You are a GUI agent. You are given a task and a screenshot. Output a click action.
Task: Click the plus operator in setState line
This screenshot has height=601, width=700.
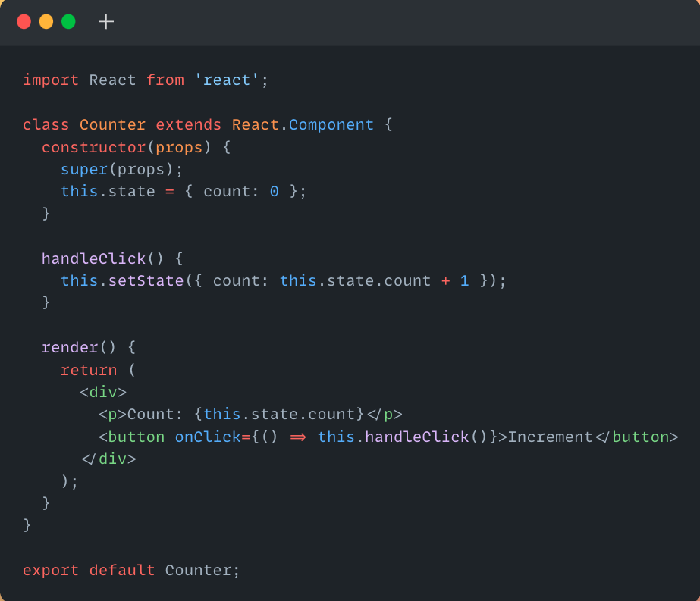tap(445, 280)
